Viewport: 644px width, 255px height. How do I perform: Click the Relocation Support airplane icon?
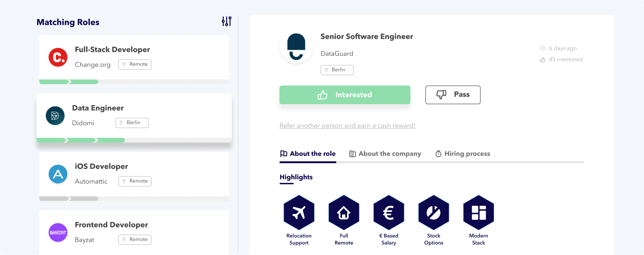pos(299,212)
